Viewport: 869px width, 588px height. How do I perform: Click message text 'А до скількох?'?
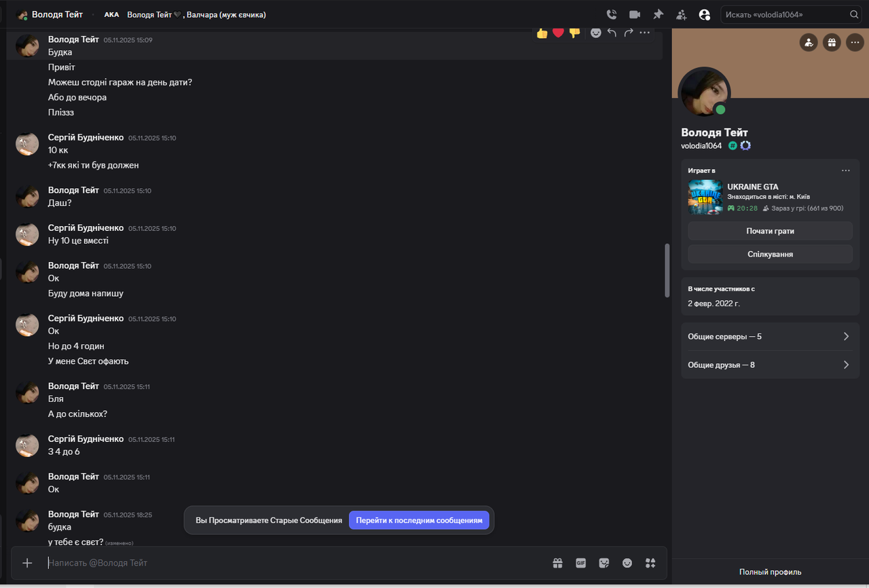(77, 414)
